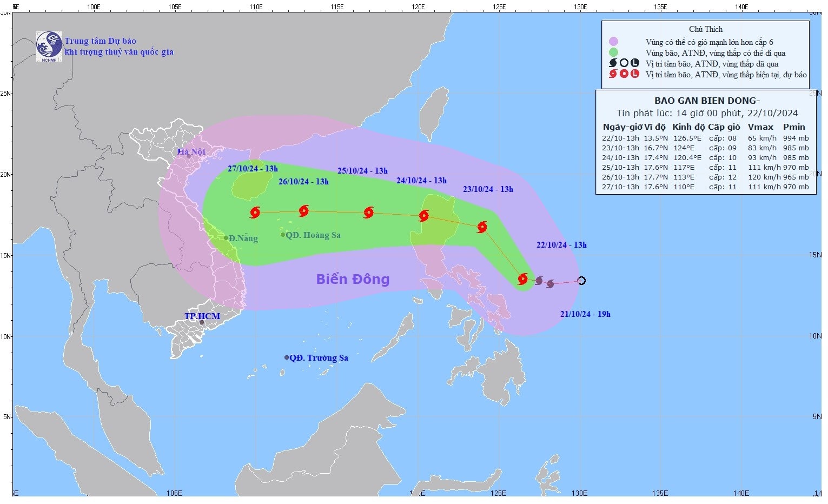Click the red forecast-position symbols in legend
Image resolution: width=828 pixels, height=504 pixels.
(624, 74)
